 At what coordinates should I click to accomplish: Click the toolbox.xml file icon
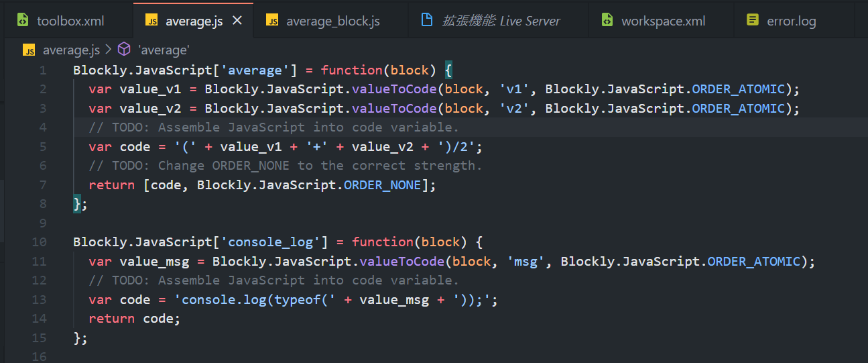[x=23, y=21]
